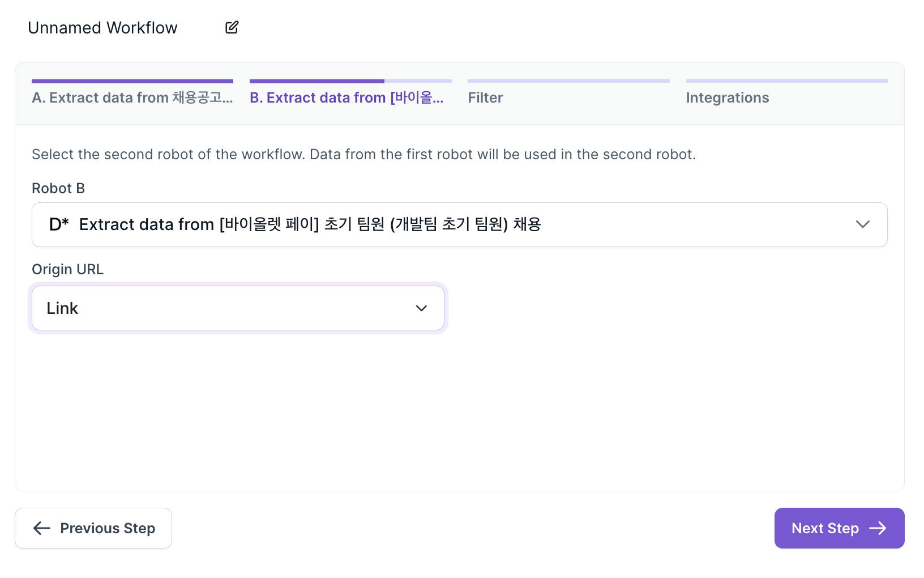Image resolution: width=924 pixels, height=578 pixels.
Task: Switch to the Integrations step tab
Action: (786, 93)
